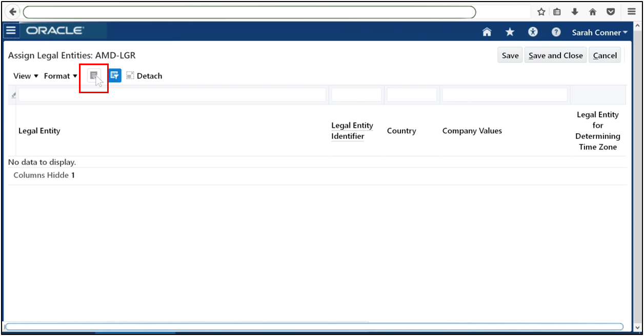Click the Add Row toolbar icon
The image size is (644, 336).
click(94, 75)
